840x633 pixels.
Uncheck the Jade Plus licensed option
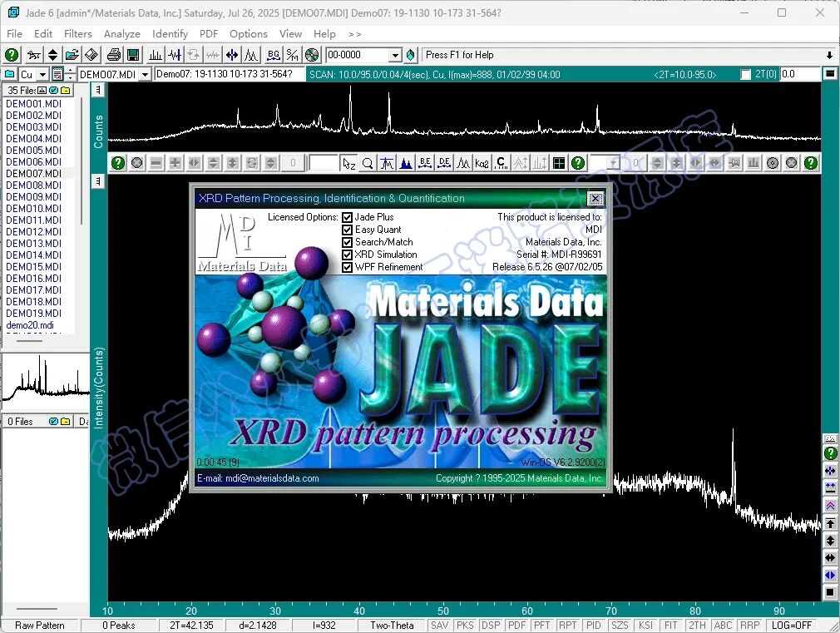(x=347, y=217)
